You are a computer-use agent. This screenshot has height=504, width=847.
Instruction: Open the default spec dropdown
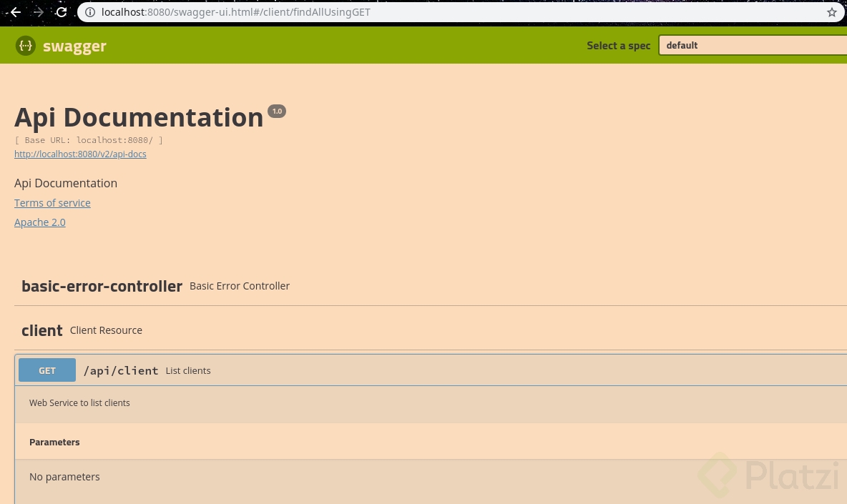point(753,45)
